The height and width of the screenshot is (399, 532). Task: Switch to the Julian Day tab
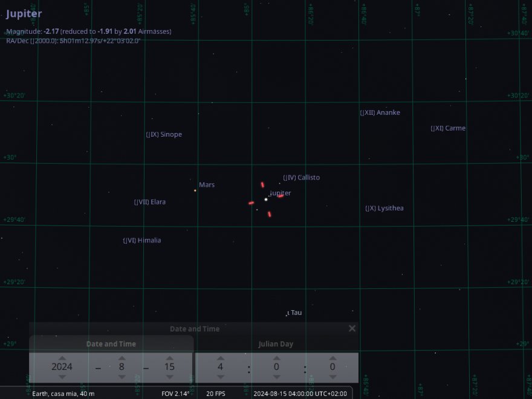276,344
